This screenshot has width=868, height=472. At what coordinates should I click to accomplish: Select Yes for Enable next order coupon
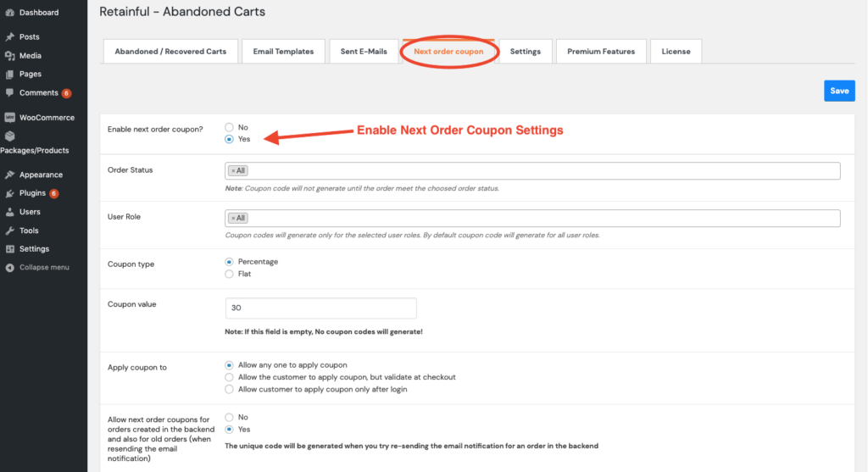coord(229,140)
